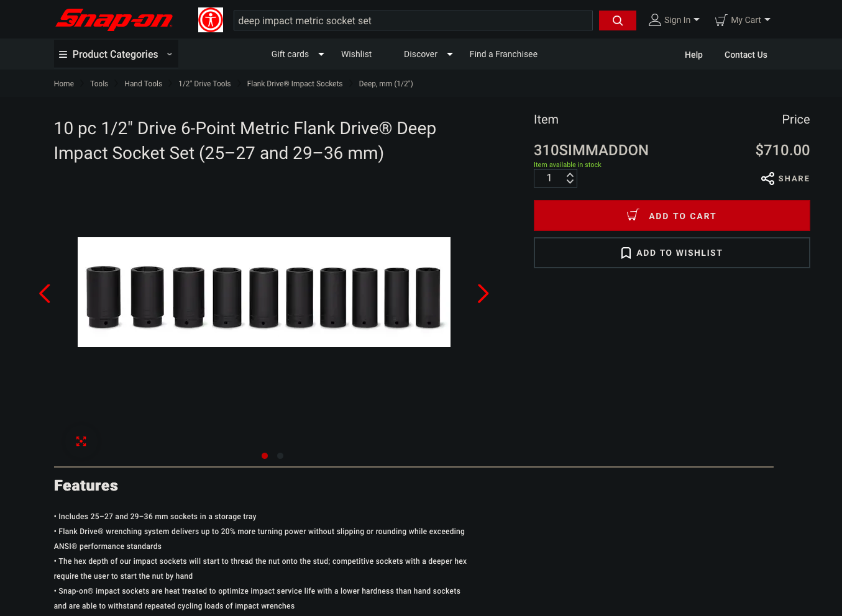Open the Help menu item
This screenshot has height=616, width=842.
pos(693,55)
